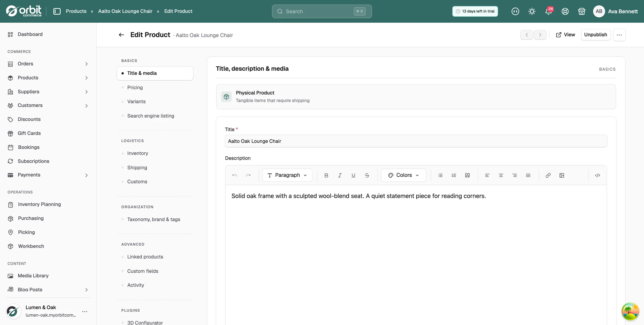This screenshot has width=644, height=325.
Task: Click View to open product page
Action: click(565, 35)
